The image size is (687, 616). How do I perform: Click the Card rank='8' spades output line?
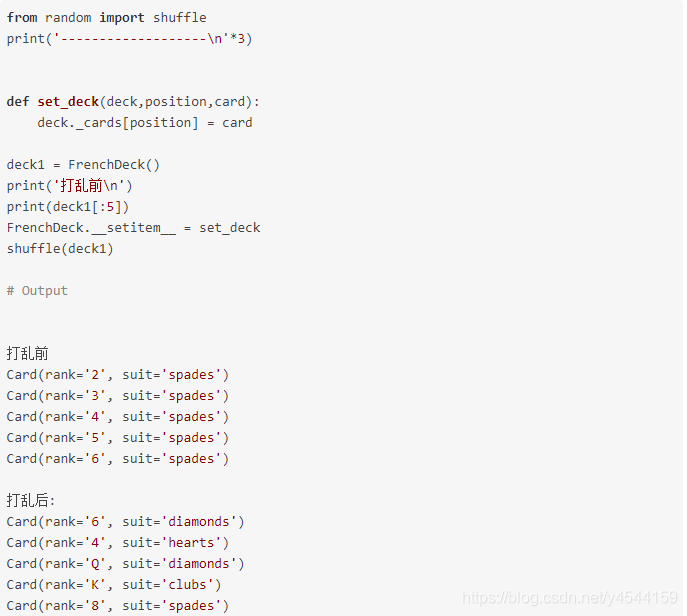tap(117, 605)
